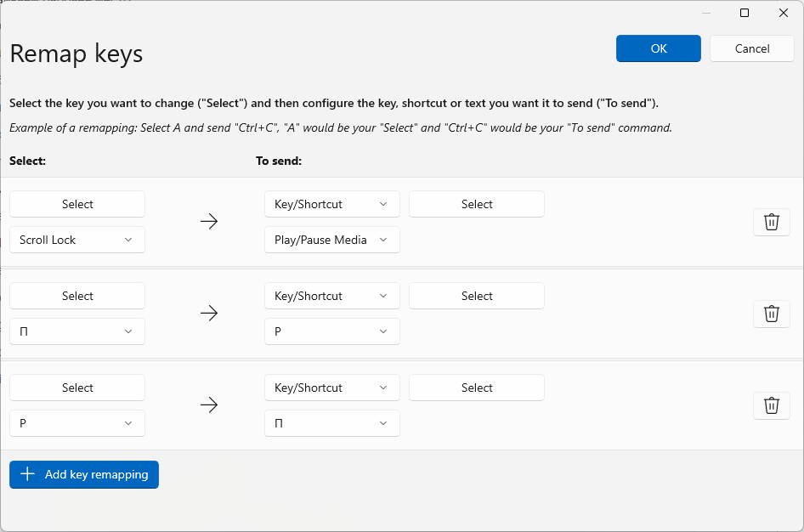Image resolution: width=804 pixels, height=532 pixels.
Task: Delete the Scroll Lock remapping with trash icon
Action: tap(771, 222)
